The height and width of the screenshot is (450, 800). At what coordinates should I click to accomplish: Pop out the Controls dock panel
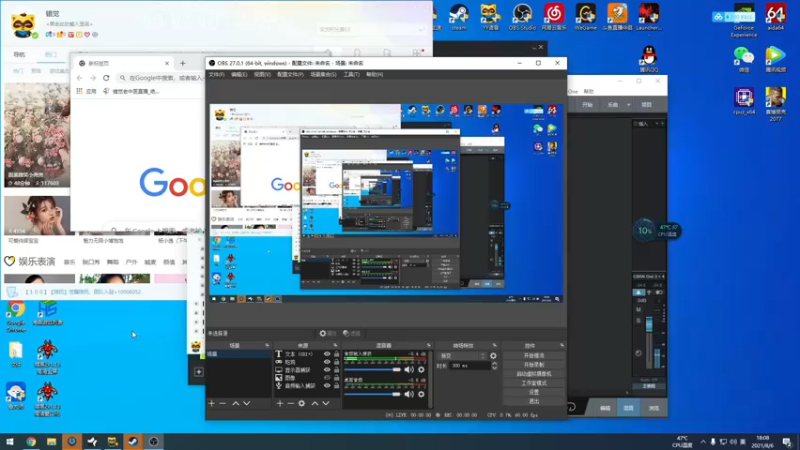(x=562, y=345)
